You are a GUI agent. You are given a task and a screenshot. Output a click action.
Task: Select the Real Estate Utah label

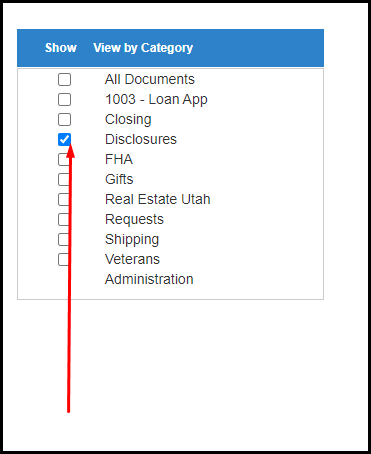click(158, 199)
